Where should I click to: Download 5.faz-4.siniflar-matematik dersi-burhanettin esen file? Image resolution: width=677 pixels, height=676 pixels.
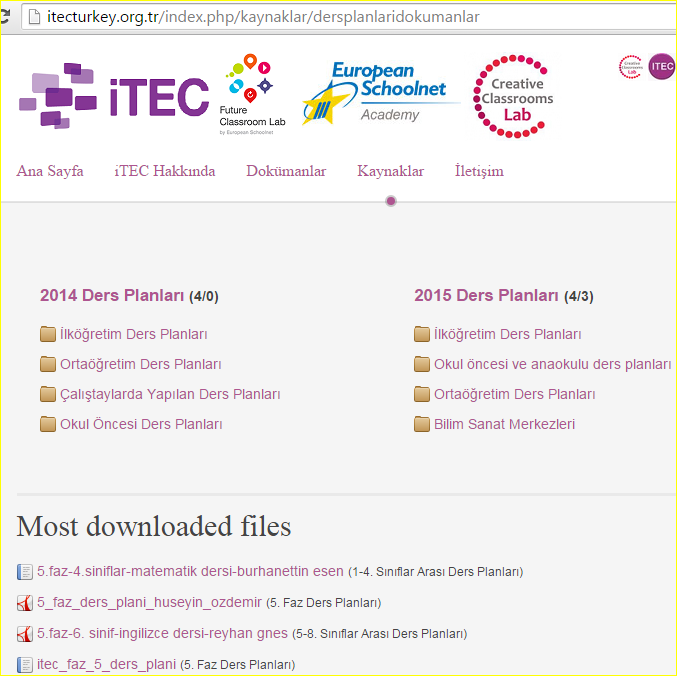[x=190, y=572]
